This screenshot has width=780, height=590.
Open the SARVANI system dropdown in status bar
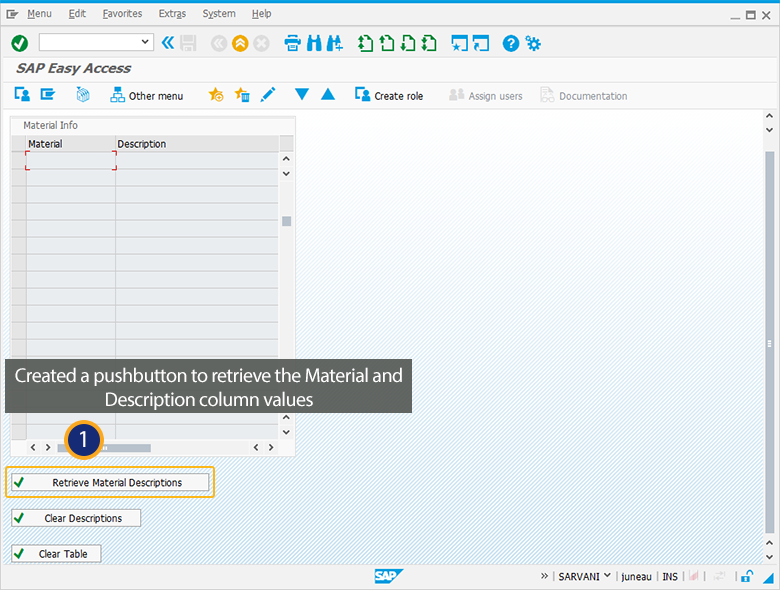[585, 577]
